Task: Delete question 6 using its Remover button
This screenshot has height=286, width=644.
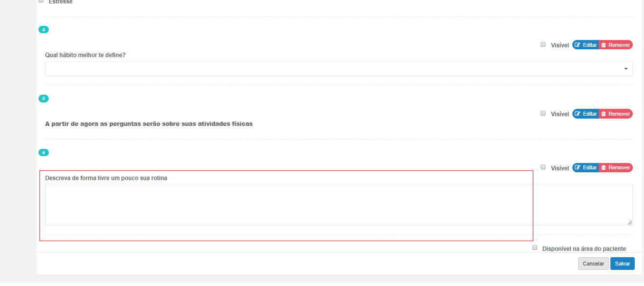Action: pyautogui.click(x=615, y=167)
